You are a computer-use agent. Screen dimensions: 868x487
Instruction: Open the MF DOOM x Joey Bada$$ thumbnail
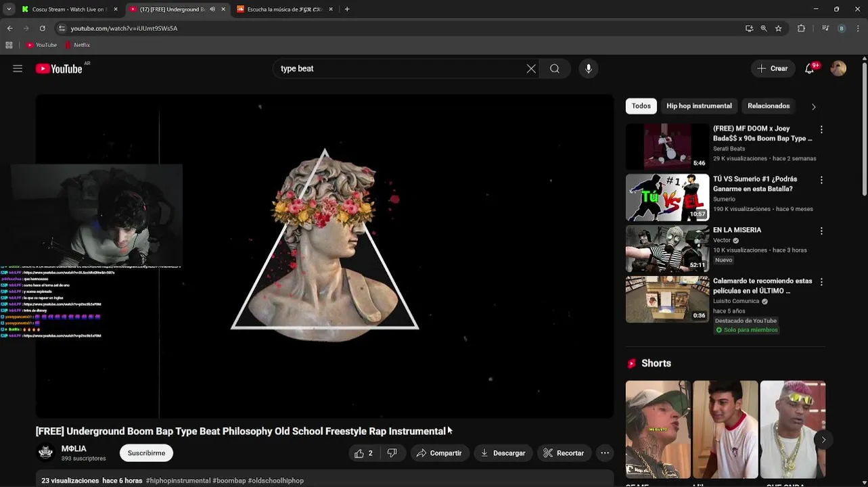point(667,146)
